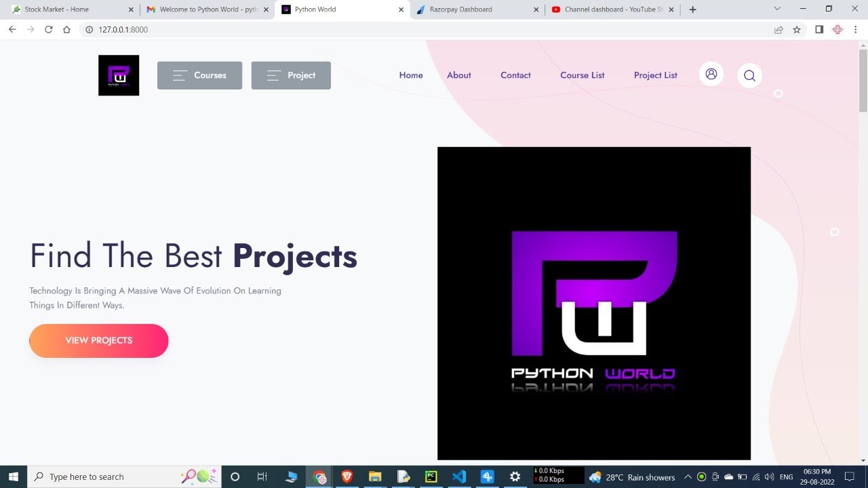
Task: Go back using the browser back arrow
Action: 12,30
